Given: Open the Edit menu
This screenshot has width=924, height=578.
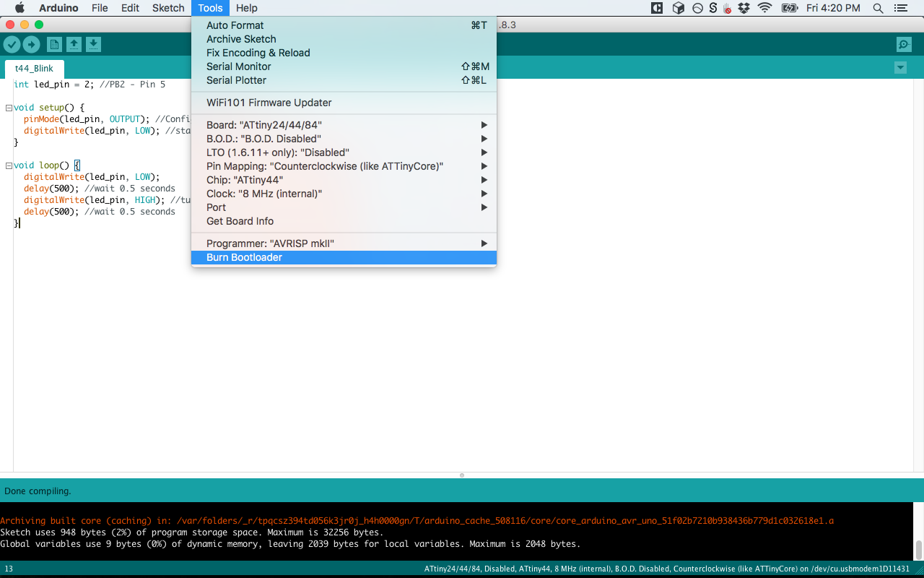Looking at the screenshot, I should pyautogui.click(x=130, y=8).
